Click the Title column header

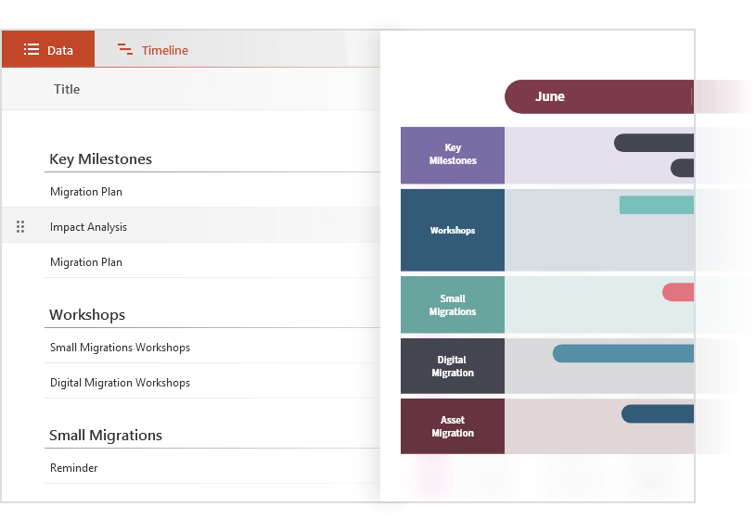tap(67, 89)
